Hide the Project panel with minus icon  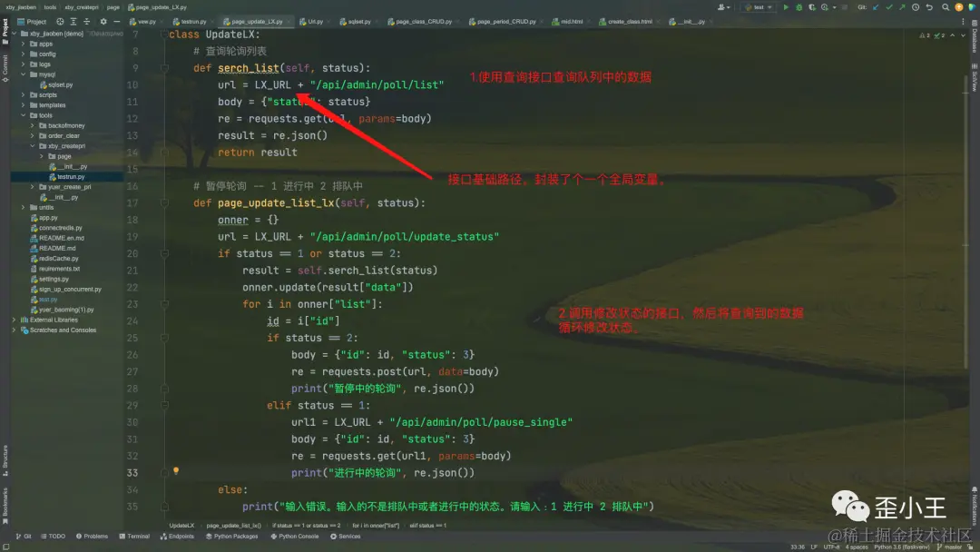click(x=116, y=21)
